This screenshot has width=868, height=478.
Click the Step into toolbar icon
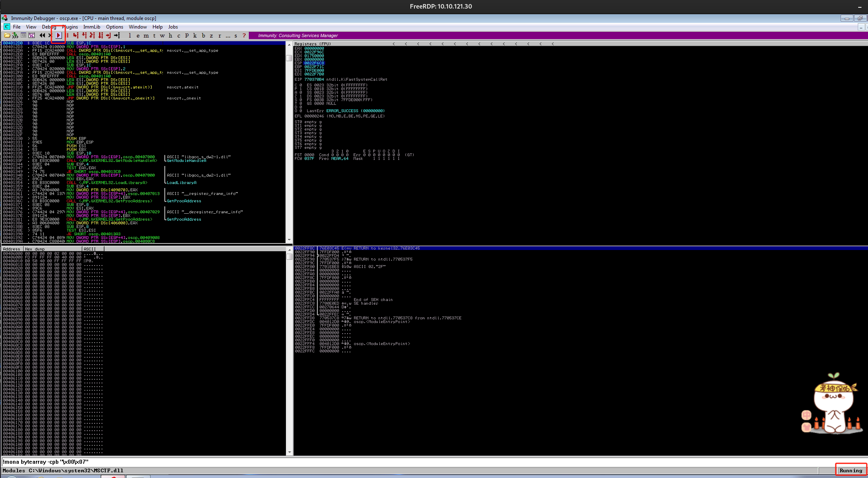point(76,35)
